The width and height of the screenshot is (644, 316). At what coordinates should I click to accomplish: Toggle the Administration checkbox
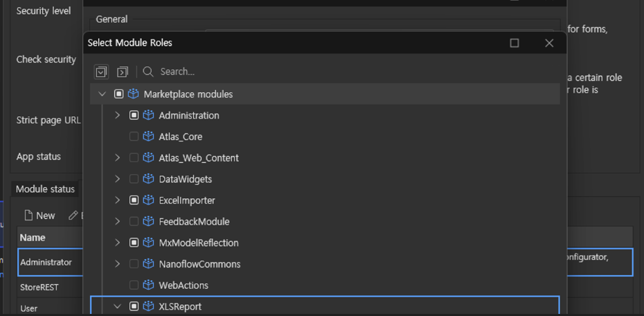[134, 116]
